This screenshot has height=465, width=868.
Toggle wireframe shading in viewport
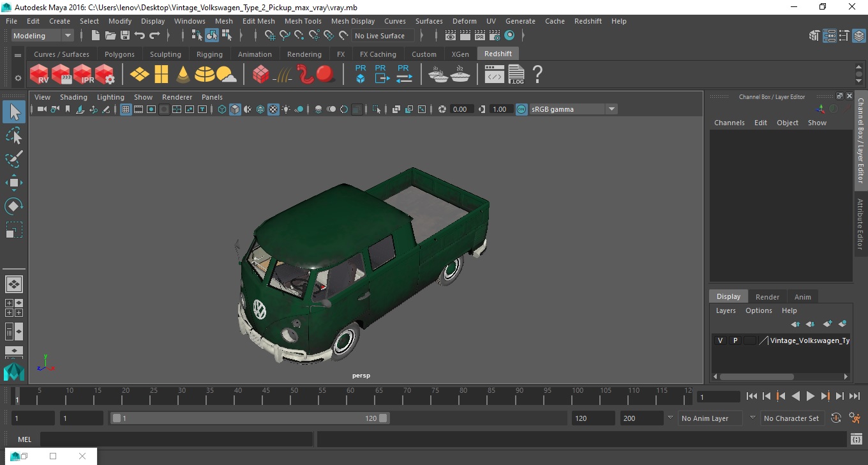point(222,109)
